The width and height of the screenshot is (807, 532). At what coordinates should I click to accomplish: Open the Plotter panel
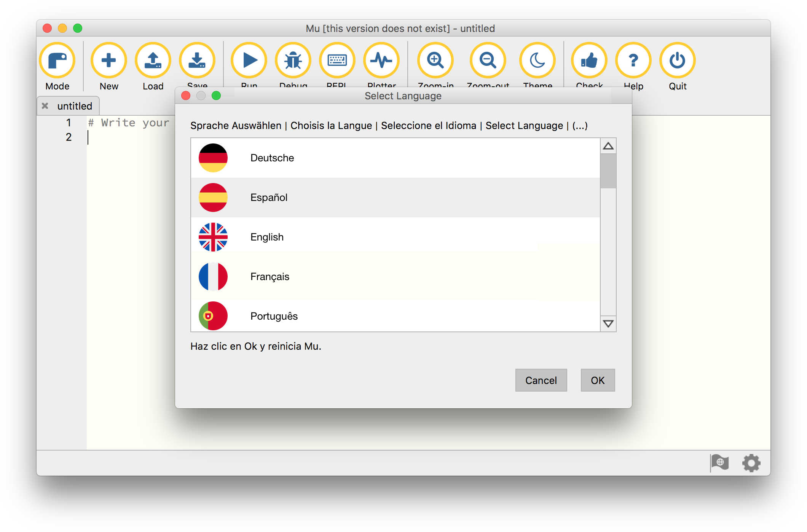tap(382, 60)
